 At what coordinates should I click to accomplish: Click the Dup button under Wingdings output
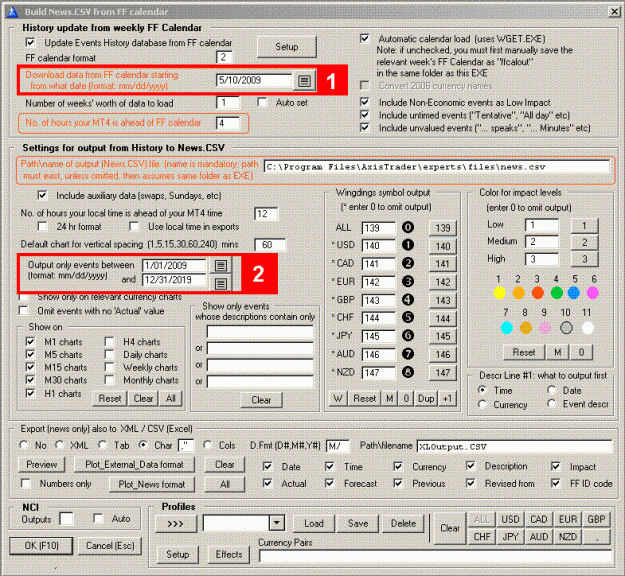426,399
